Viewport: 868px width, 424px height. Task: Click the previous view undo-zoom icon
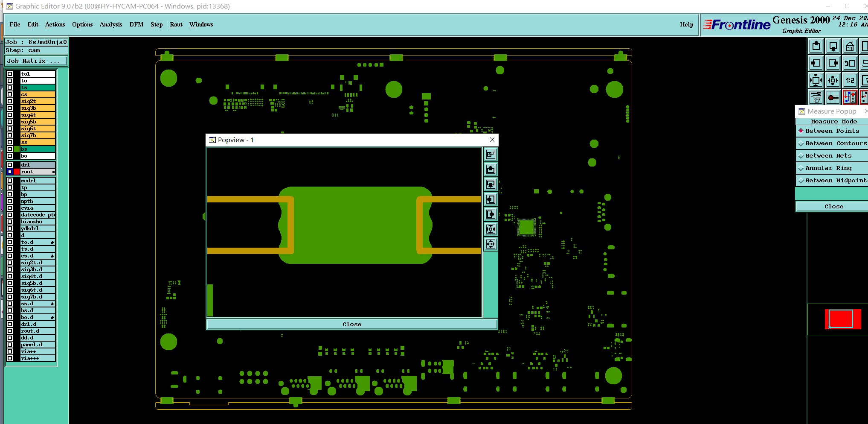coord(850,63)
